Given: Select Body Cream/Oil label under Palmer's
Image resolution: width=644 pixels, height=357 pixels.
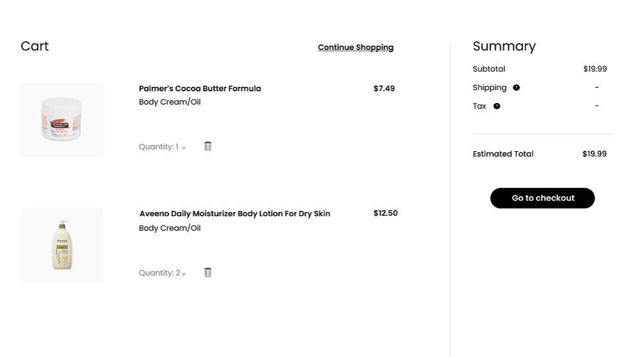Looking at the screenshot, I should [170, 102].
